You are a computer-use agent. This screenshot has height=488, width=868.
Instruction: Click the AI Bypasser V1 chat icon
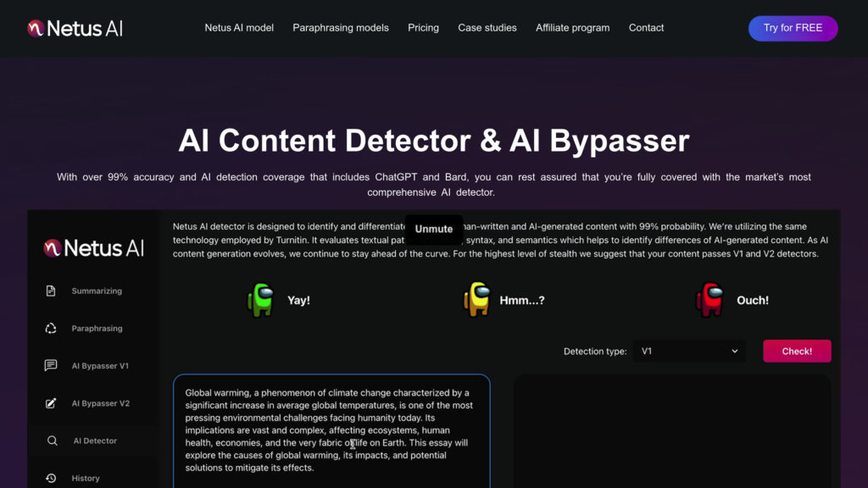coord(51,366)
